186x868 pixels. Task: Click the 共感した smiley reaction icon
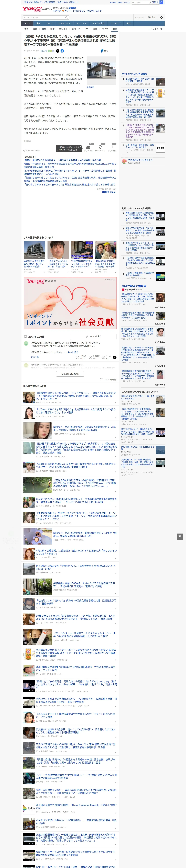(77, 357)
